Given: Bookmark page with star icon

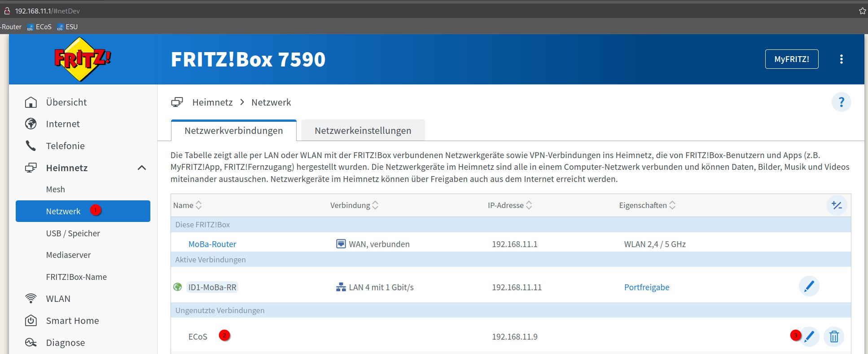Looking at the screenshot, I should tap(862, 11).
